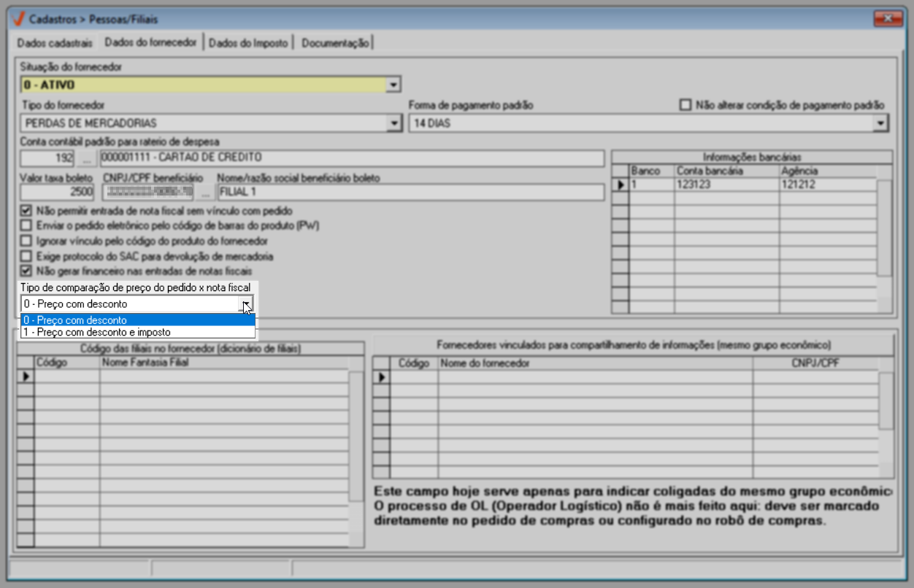
Task: Open the Situação do fornecedor dropdown
Action: (393, 85)
